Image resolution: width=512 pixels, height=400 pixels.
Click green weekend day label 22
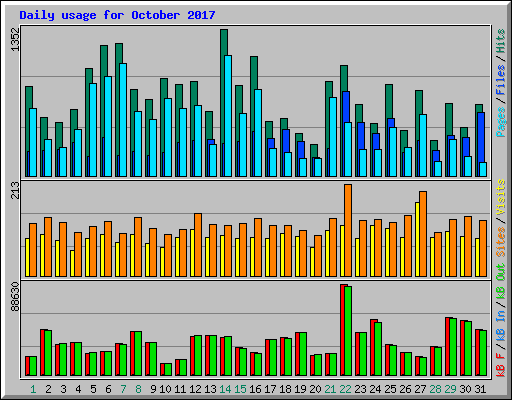[x=345, y=389]
